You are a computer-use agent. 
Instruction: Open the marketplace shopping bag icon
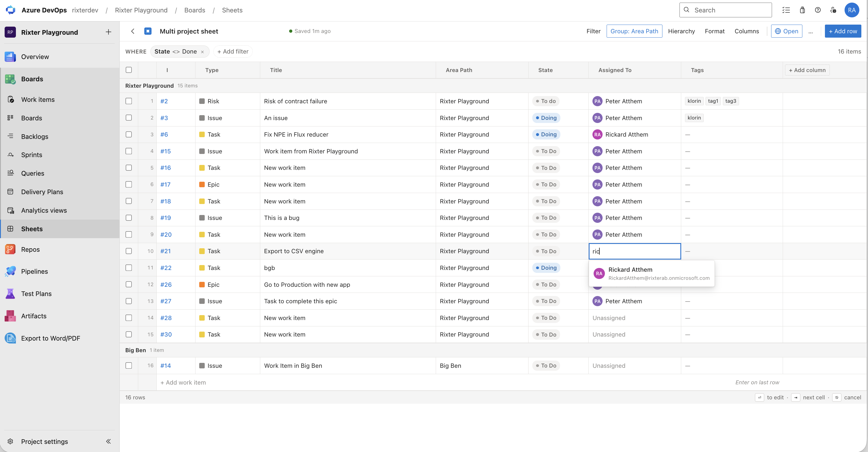pos(802,10)
